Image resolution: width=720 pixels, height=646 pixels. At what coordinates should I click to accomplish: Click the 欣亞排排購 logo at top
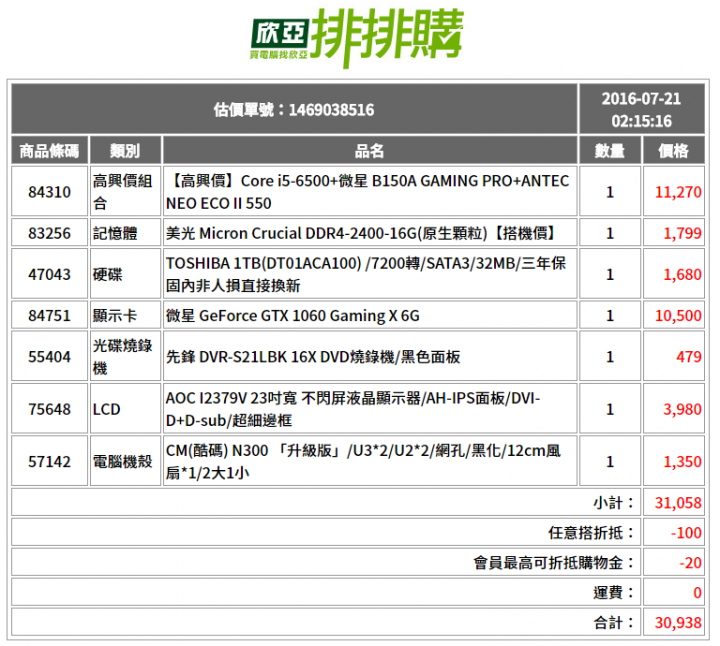[x=357, y=38]
